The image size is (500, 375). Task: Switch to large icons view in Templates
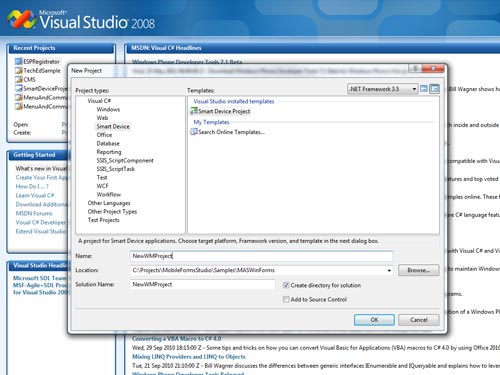pyautogui.click(x=423, y=89)
